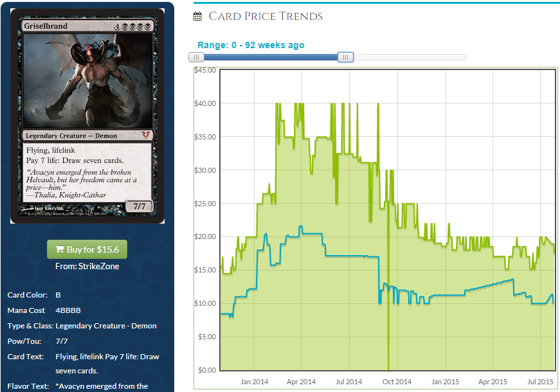Click the 'Apr 2014' axis label
The image size is (560, 392).
[x=301, y=382]
